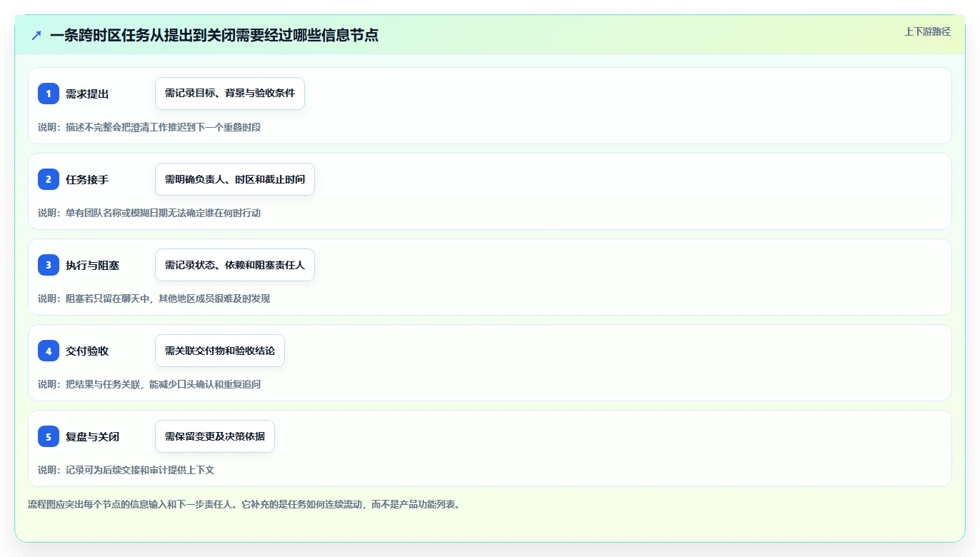Click the note 单有团队名称或模糊日期无法确定谁在何时行动

click(x=163, y=213)
